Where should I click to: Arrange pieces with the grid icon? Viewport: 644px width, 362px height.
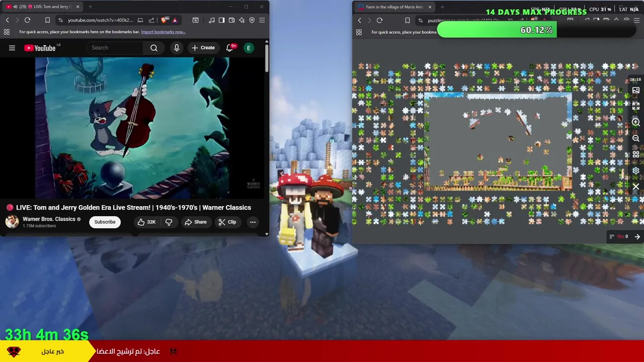pyautogui.click(x=636, y=154)
